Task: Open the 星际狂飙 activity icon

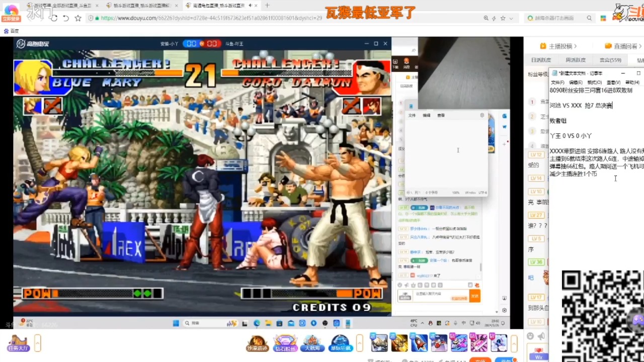Action: (340, 343)
